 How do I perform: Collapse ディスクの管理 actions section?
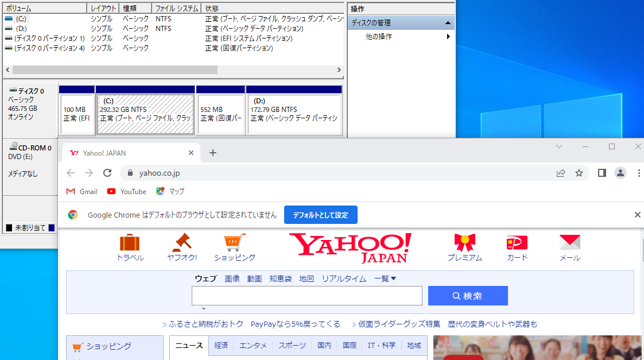[448, 23]
